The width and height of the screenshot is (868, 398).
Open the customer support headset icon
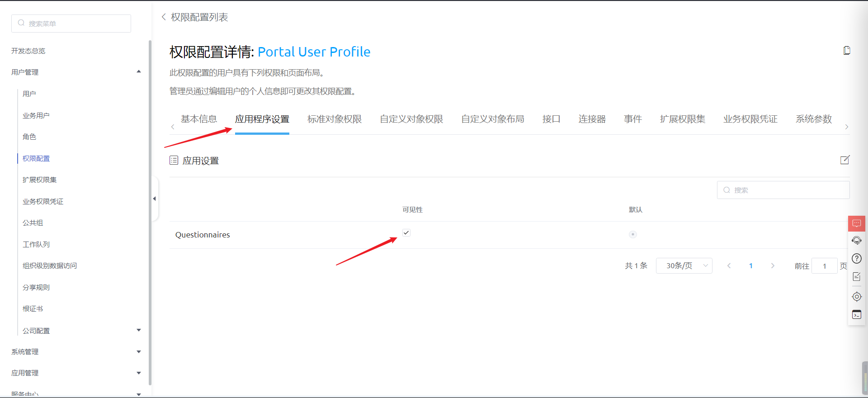tap(856, 241)
